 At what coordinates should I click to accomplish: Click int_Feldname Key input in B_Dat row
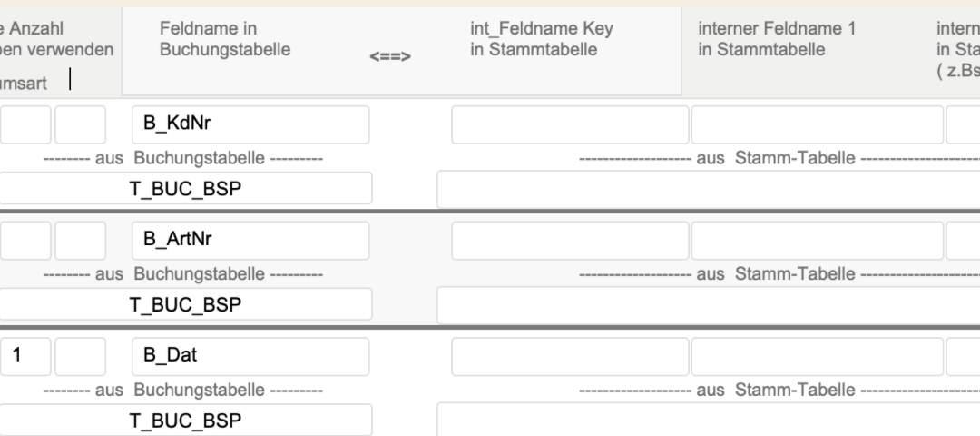point(570,357)
